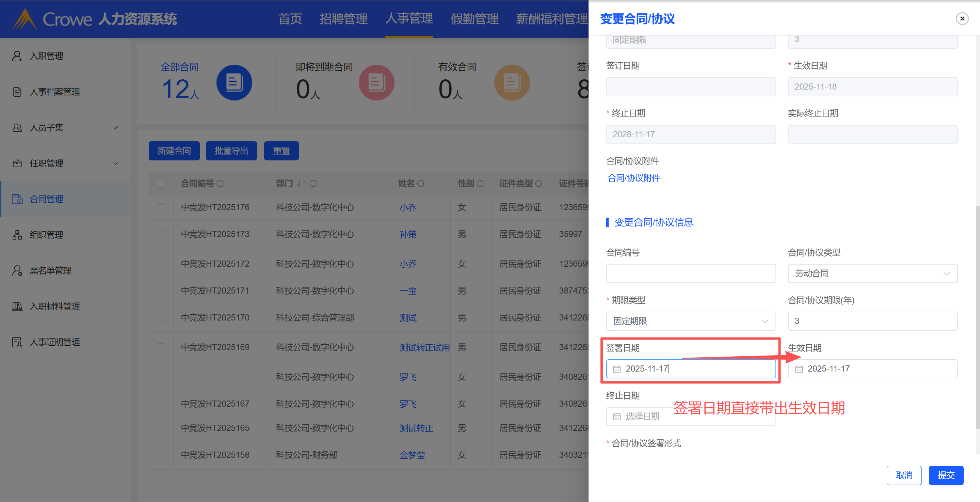
Task: Check the row for 中竞发HT2025176
Action: click(x=161, y=207)
